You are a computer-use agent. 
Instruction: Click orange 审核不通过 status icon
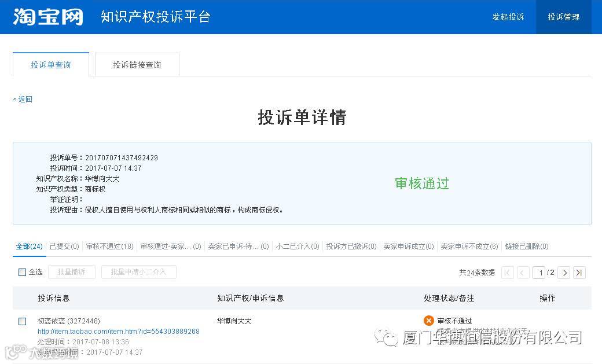click(428, 321)
